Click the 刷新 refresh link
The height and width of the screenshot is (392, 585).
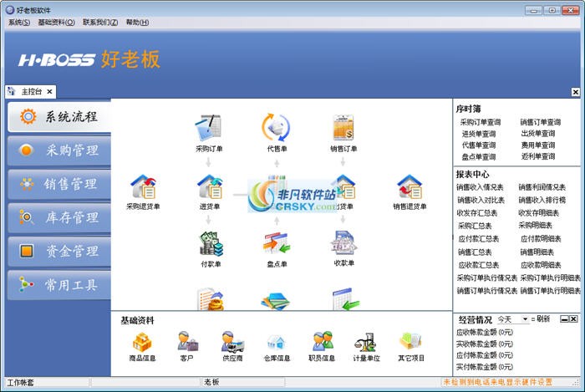point(543,319)
